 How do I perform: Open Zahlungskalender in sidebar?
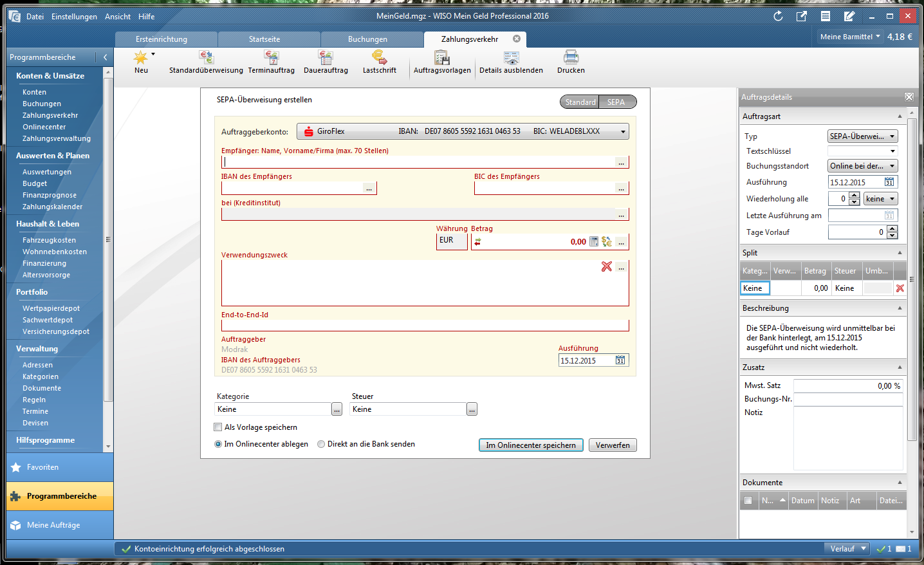point(53,207)
